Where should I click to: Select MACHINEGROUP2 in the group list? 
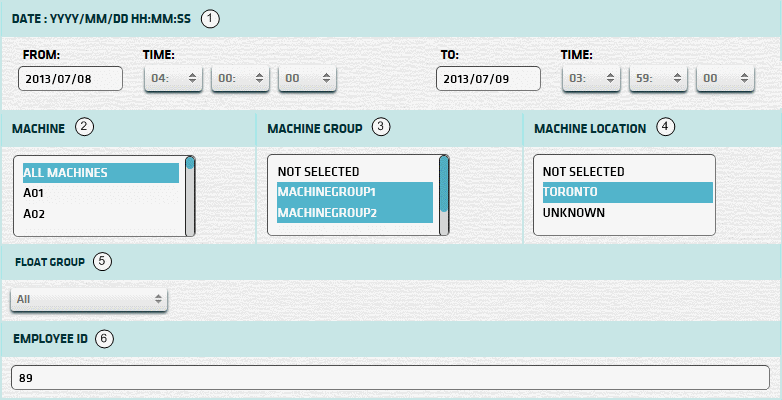tap(350, 213)
